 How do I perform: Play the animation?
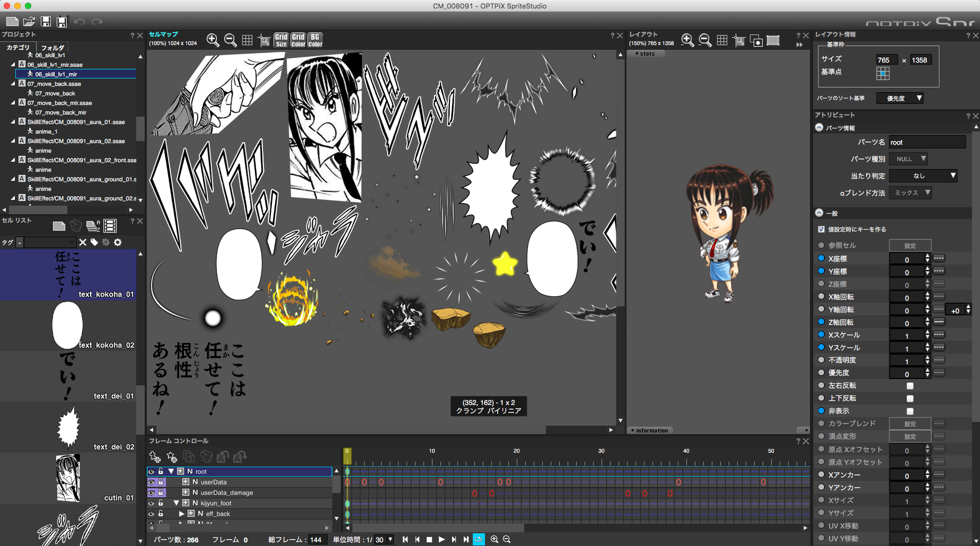441,540
